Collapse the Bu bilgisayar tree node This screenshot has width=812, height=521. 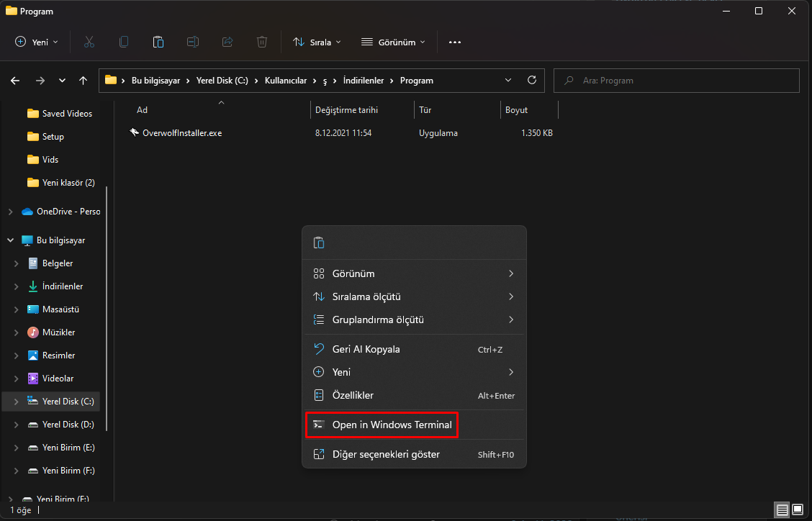coord(10,240)
